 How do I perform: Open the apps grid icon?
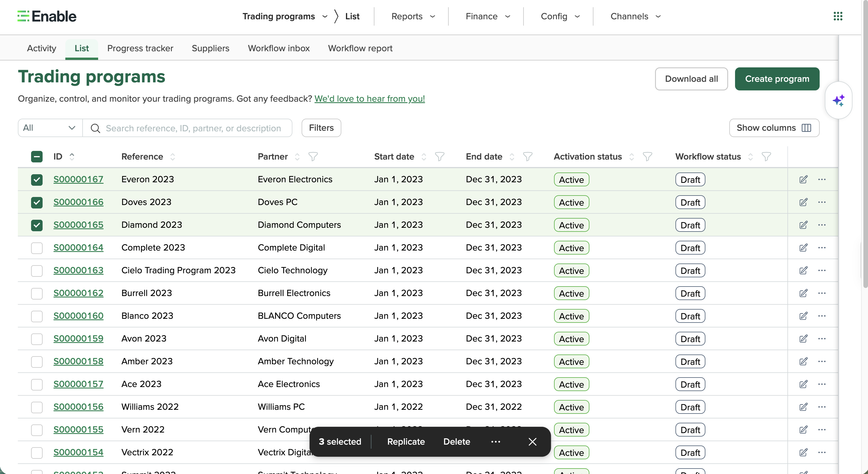(838, 16)
